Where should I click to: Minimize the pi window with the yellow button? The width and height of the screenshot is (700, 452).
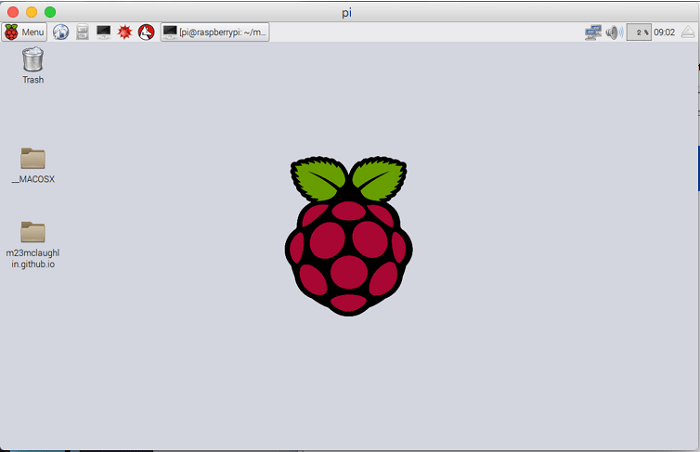[31, 11]
